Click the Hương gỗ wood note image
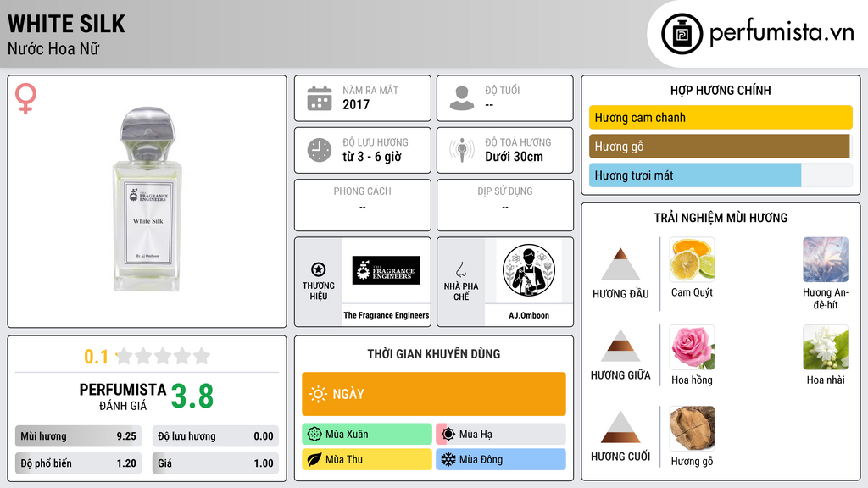868x488 pixels. click(x=692, y=428)
